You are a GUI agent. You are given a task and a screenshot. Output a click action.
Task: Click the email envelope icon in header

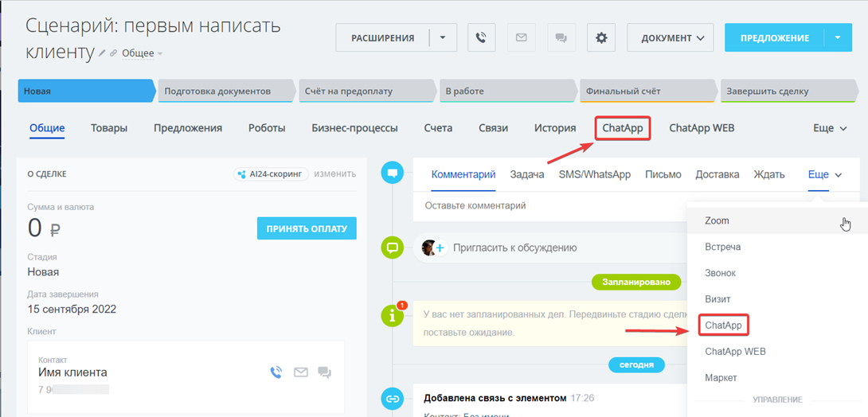(522, 37)
